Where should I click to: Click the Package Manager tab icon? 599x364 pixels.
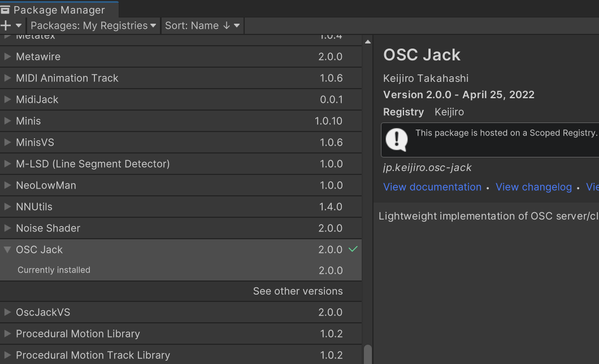(5, 10)
